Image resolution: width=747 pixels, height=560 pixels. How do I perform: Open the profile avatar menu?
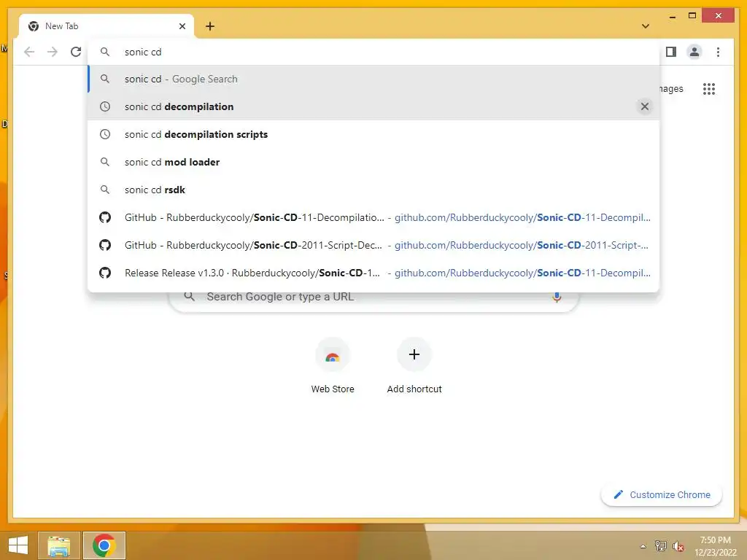(x=694, y=52)
